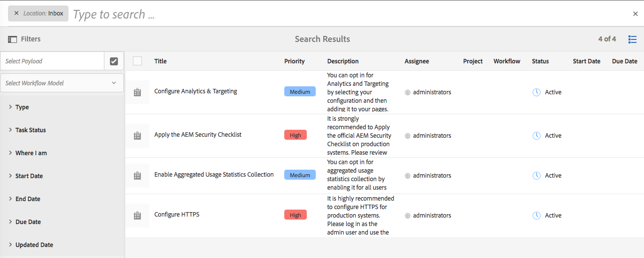Screen dimensions: 644x258
Task: Toggle the select-all checkbox in the table header
Action: (137, 61)
